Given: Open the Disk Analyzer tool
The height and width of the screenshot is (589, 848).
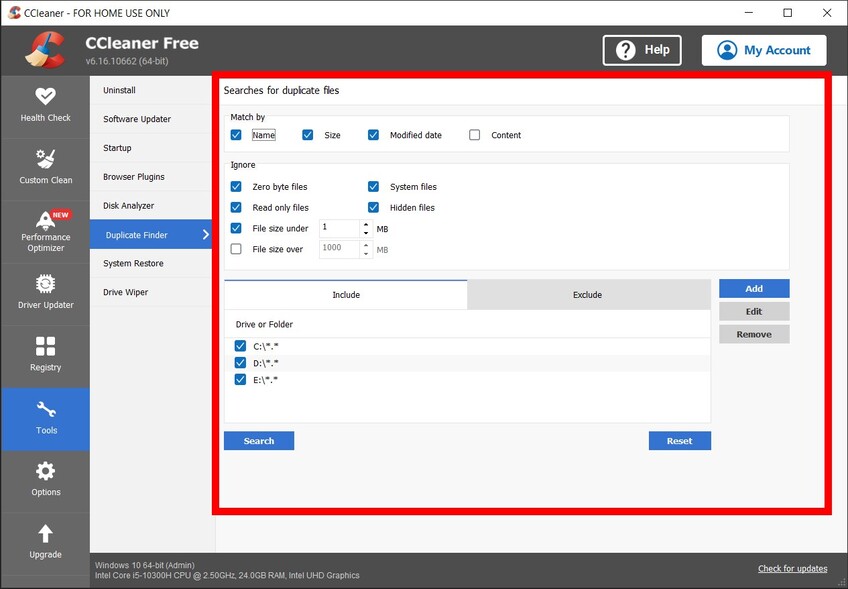Looking at the screenshot, I should 126,205.
